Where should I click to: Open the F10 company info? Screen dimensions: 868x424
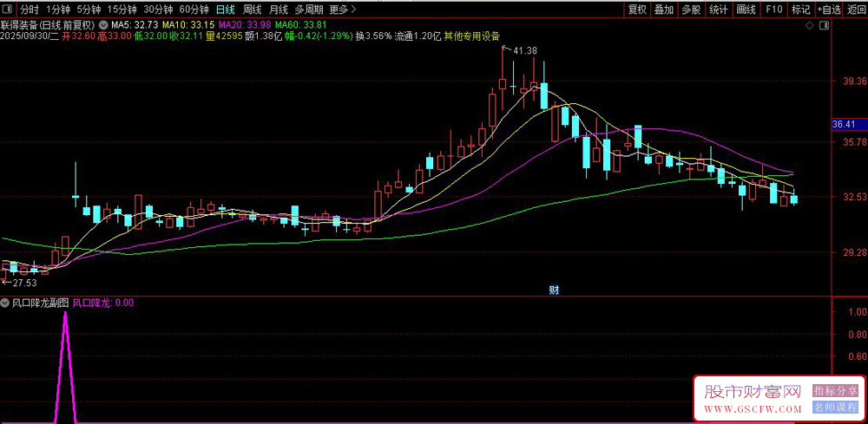(x=773, y=10)
